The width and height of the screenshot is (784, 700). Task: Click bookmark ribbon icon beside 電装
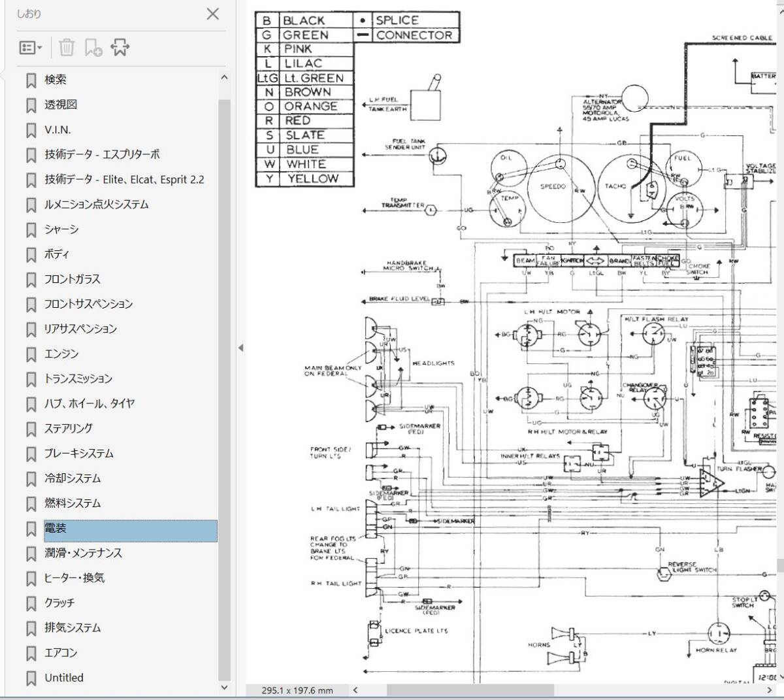click(31, 529)
